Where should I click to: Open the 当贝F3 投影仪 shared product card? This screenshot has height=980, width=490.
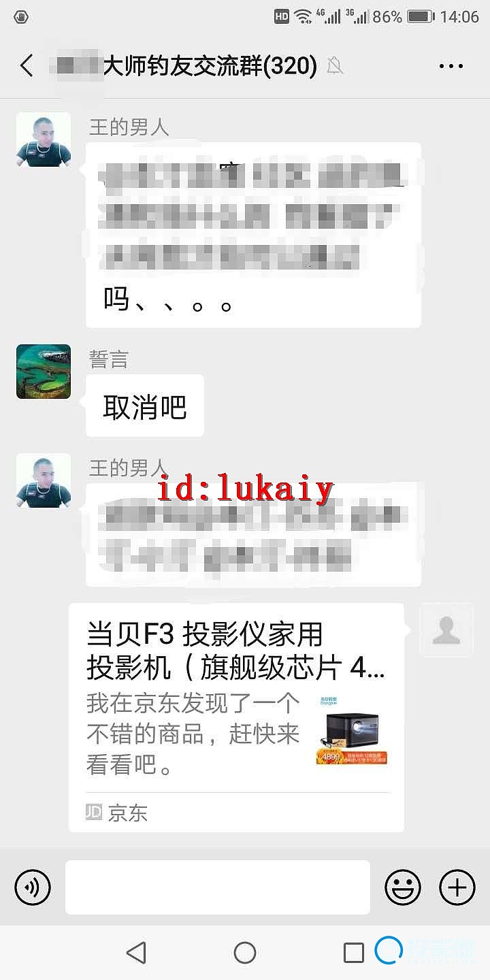[x=237, y=717]
